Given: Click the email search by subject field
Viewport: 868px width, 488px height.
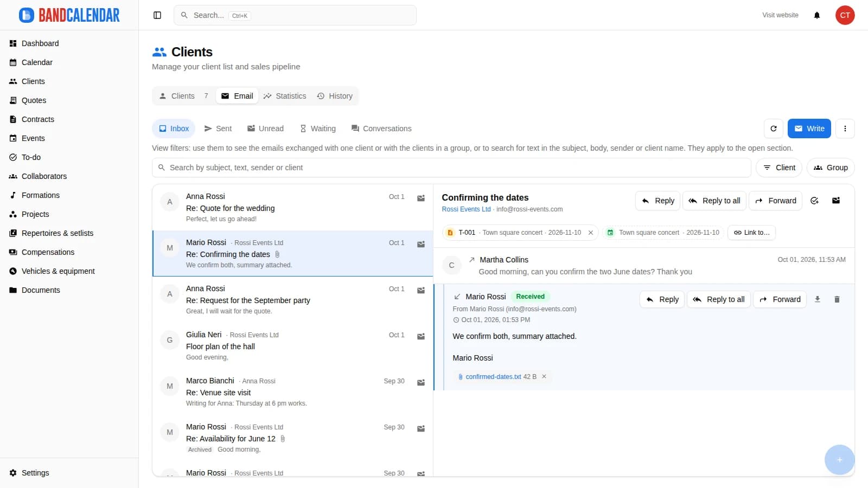Looking at the screenshot, I should click(451, 168).
